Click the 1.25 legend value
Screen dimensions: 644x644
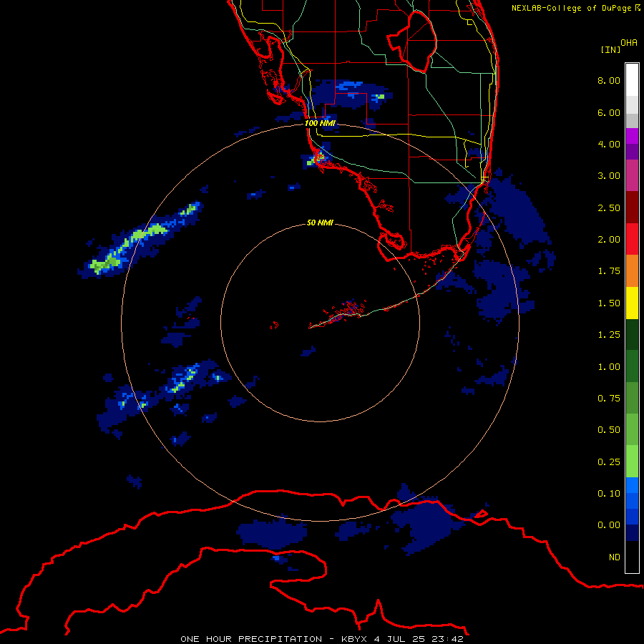[609, 335]
